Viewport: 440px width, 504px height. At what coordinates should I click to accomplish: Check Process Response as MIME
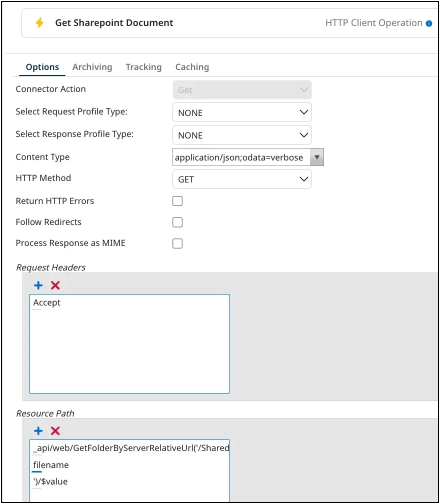[177, 243]
